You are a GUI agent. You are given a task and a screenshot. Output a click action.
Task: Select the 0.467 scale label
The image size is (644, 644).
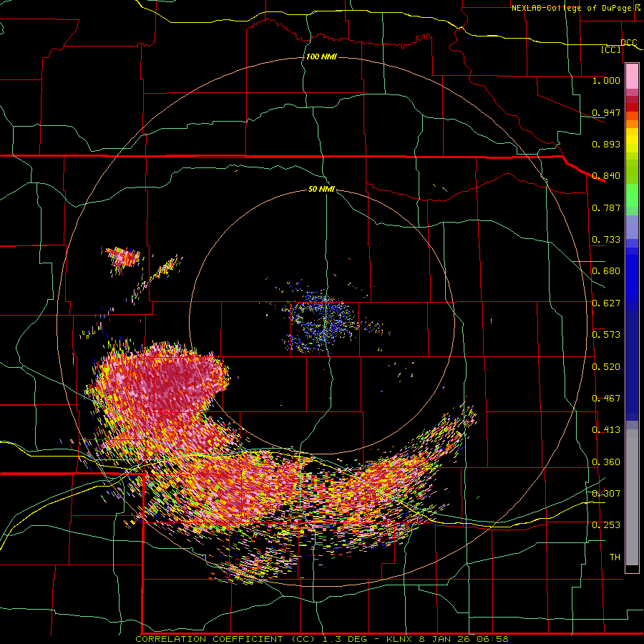click(606, 399)
